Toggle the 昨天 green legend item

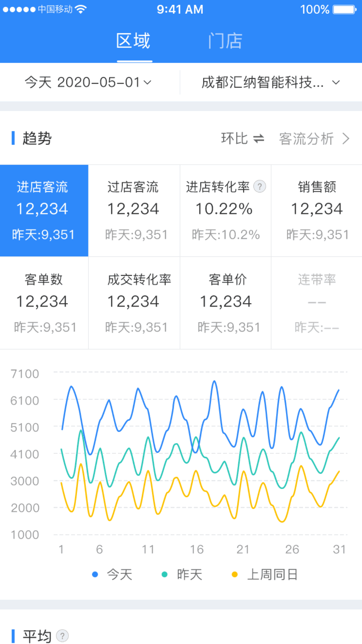click(x=182, y=575)
